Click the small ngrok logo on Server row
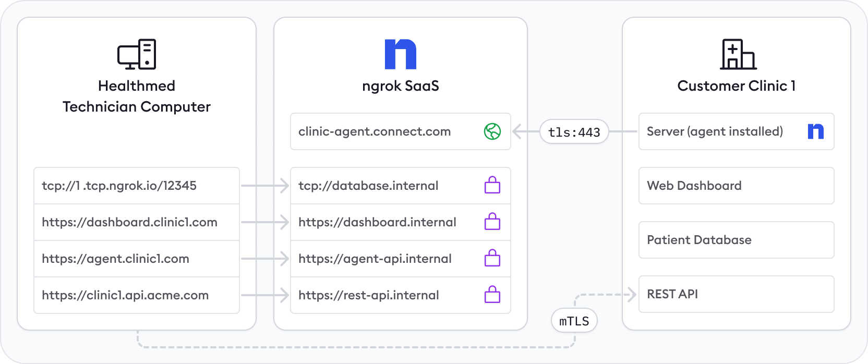Image resolution: width=868 pixels, height=364 pixels. tap(815, 131)
